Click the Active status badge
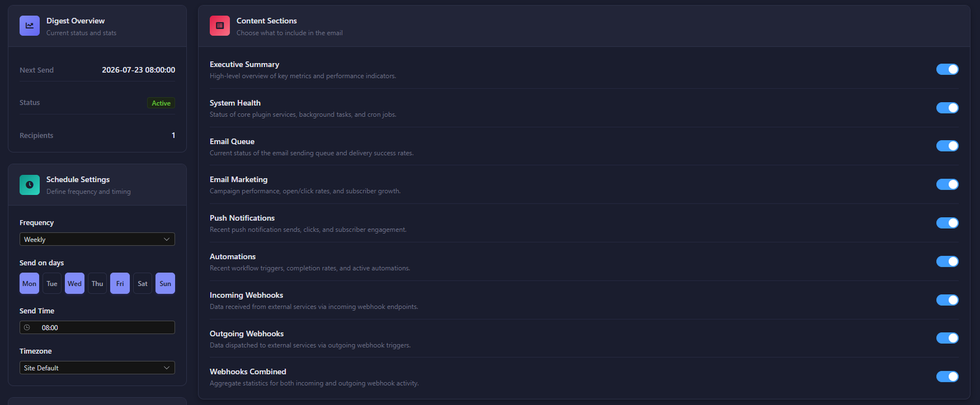 [x=161, y=103]
